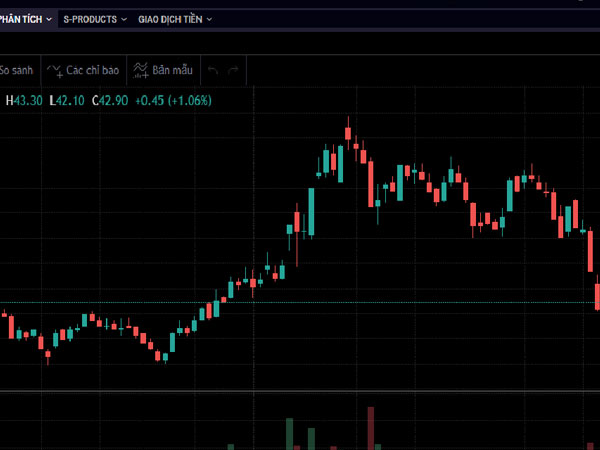Expand the PHÂN TÍCH chevron arrow
Screen dimensions: 600x450
[49, 19]
